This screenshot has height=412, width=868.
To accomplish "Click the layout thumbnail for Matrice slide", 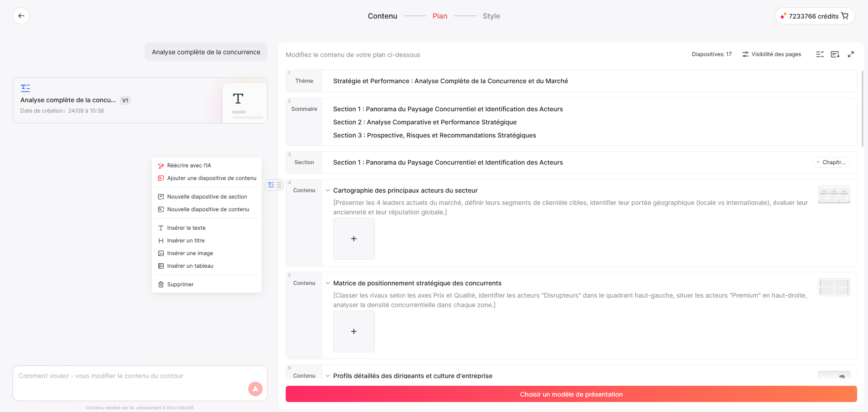I will pyautogui.click(x=834, y=287).
